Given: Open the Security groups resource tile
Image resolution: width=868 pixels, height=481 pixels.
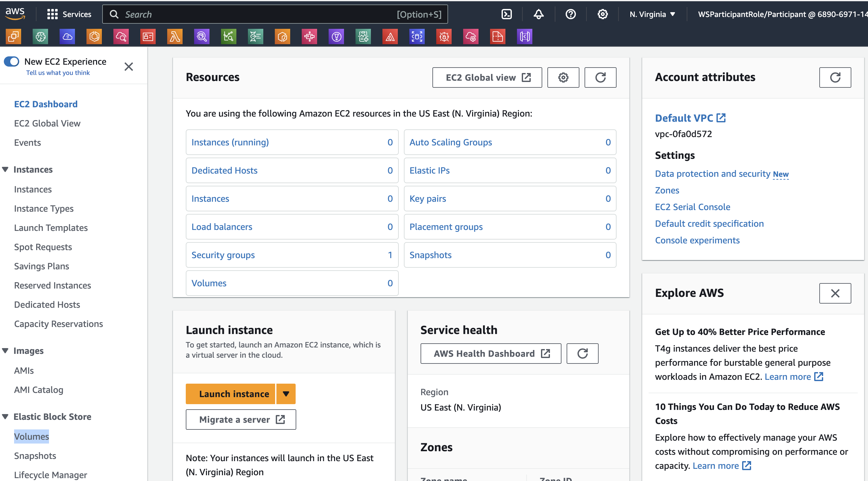Looking at the screenshot, I should (x=292, y=255).
